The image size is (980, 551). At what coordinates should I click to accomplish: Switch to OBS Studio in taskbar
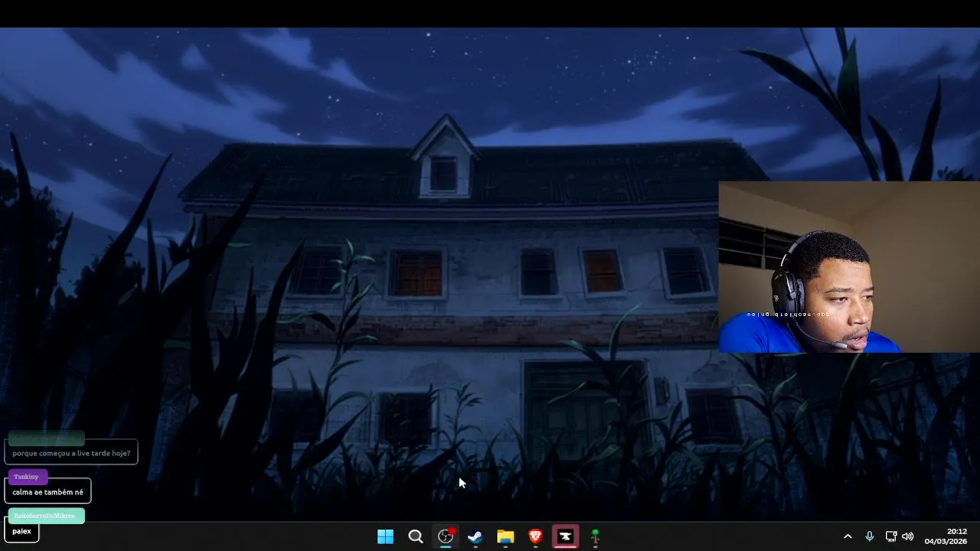[x=446, y=536]
